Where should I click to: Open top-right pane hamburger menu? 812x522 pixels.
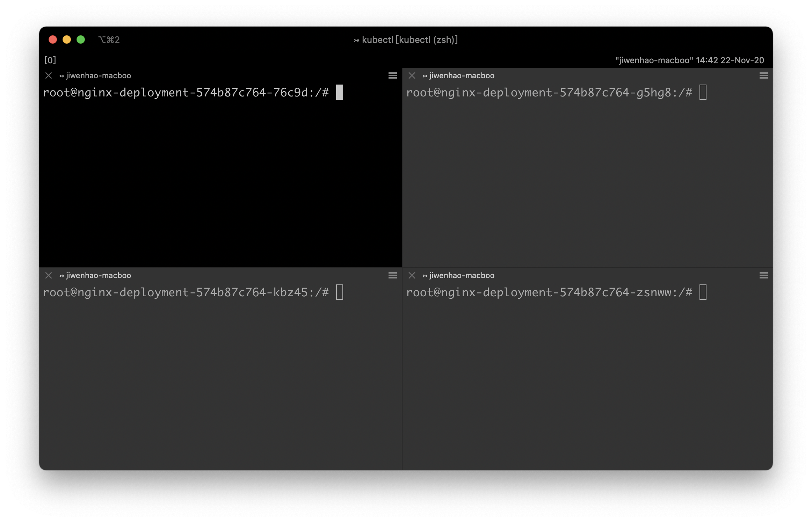763,75
